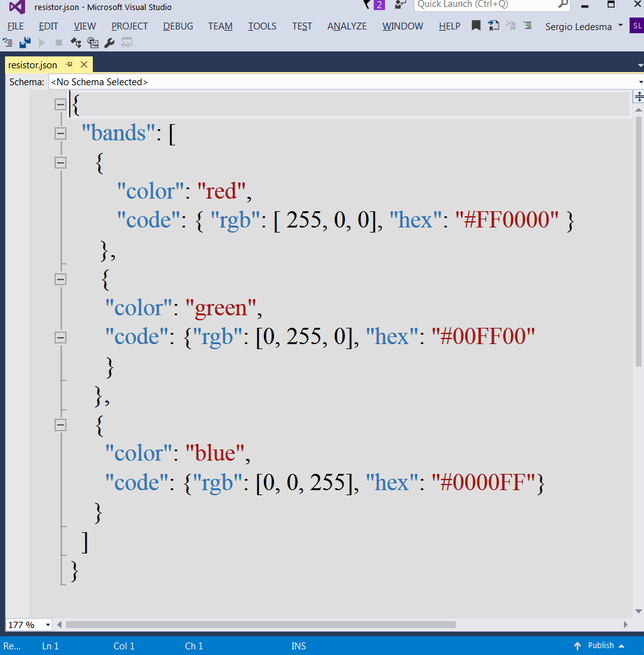Open the TEST menu
Screen dimensions: 644x655
302,26
